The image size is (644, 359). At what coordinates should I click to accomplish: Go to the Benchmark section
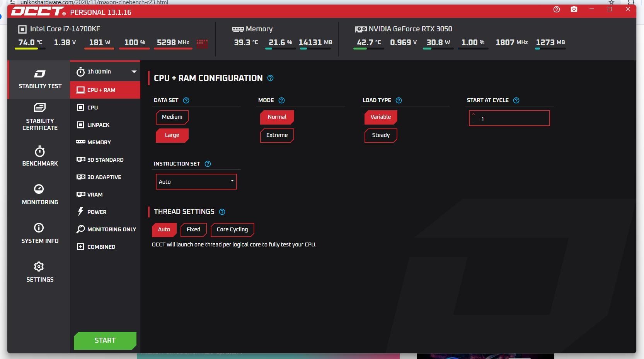coord(40,156)
